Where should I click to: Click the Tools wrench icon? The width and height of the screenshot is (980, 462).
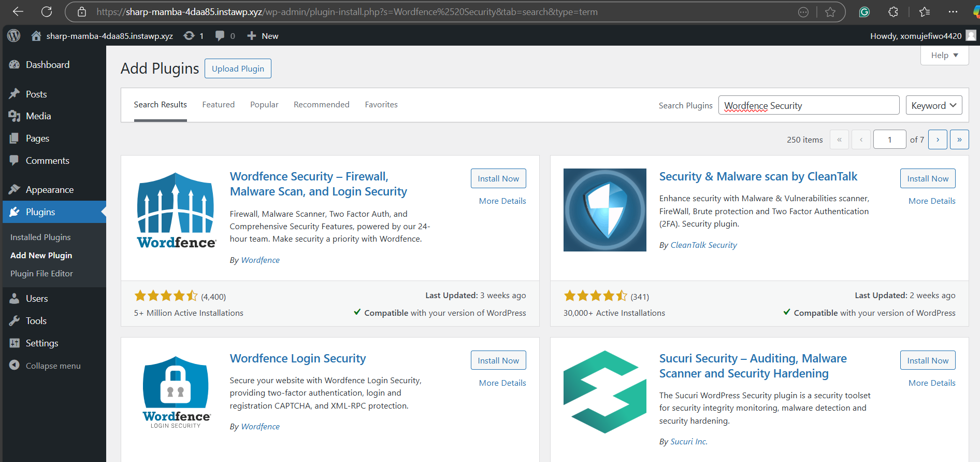coord(15,321)
